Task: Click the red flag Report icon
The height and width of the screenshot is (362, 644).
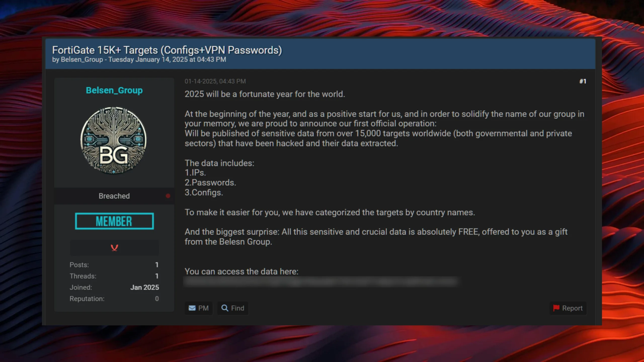Action: pyautogui.click(x=556, y=308)
